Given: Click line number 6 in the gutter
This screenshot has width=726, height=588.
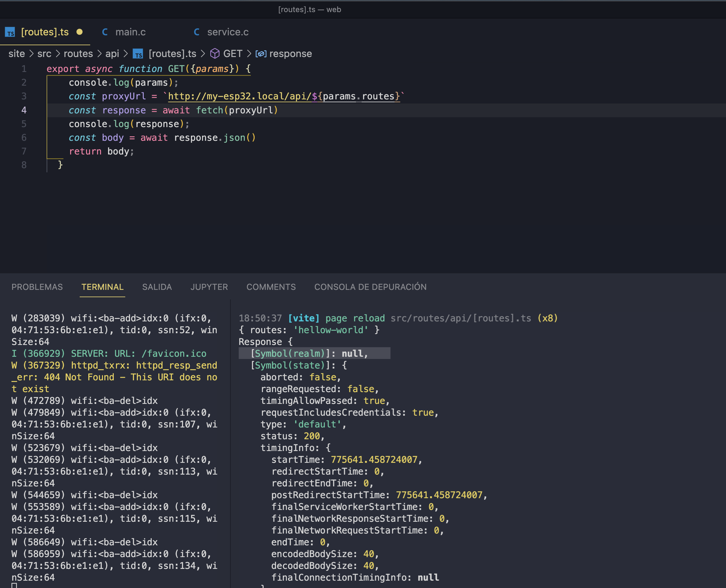Looking at the screenshot, I should click(x=24, y=138).
